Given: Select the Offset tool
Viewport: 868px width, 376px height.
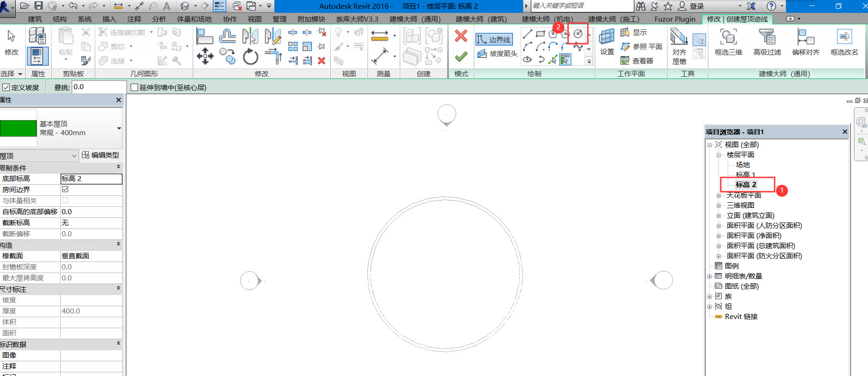Looking at the screenshot, I should 227,36.
